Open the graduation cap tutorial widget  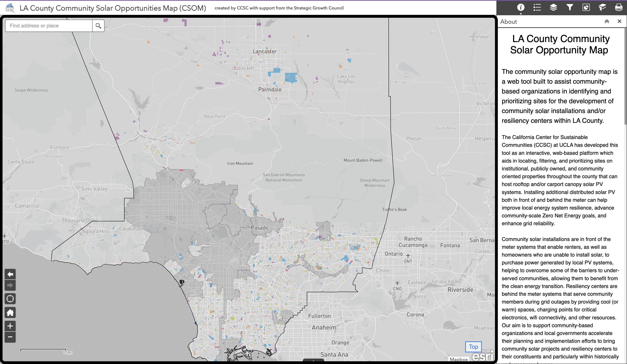pos(602,7)
